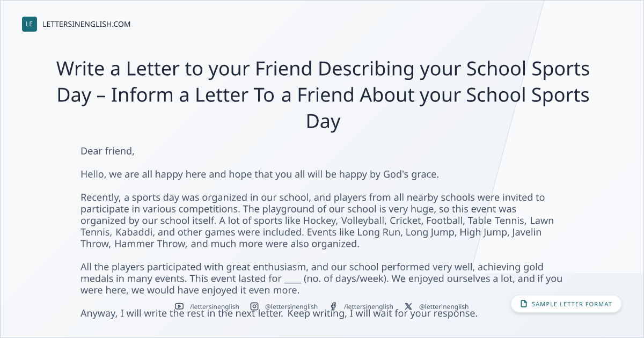Click the document icon in Sample Letter Format

[524, 304]
